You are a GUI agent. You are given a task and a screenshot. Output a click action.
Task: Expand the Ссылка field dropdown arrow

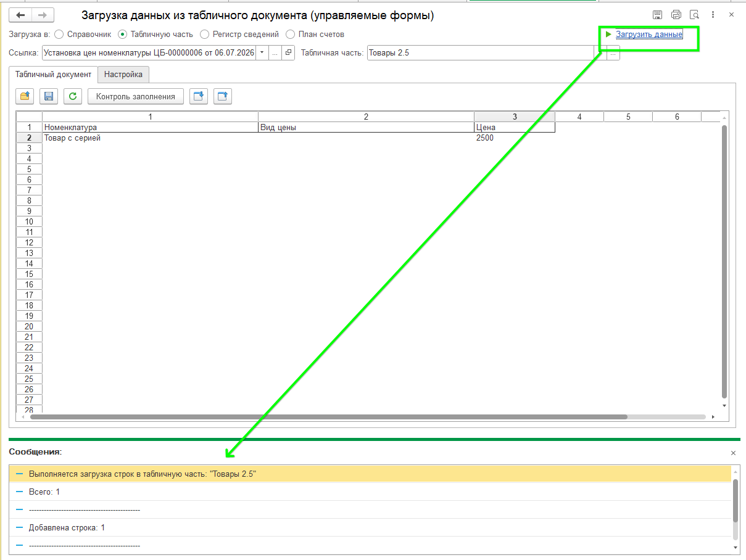pos(262,53)
